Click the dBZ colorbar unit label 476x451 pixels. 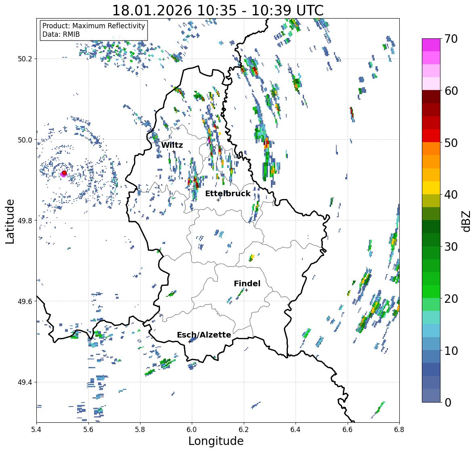(467, 221)
